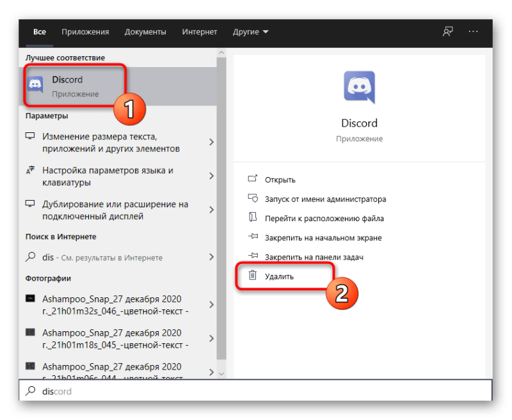
Task: Open Настройка параметров языка и клавиатуры result
Action: 118,176
